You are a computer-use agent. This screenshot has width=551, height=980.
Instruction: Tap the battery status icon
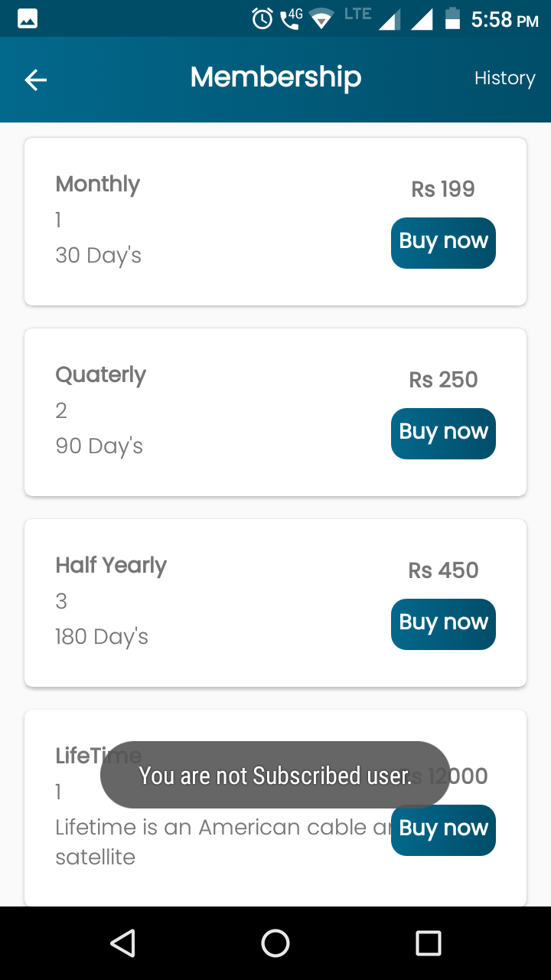(452, 18)
